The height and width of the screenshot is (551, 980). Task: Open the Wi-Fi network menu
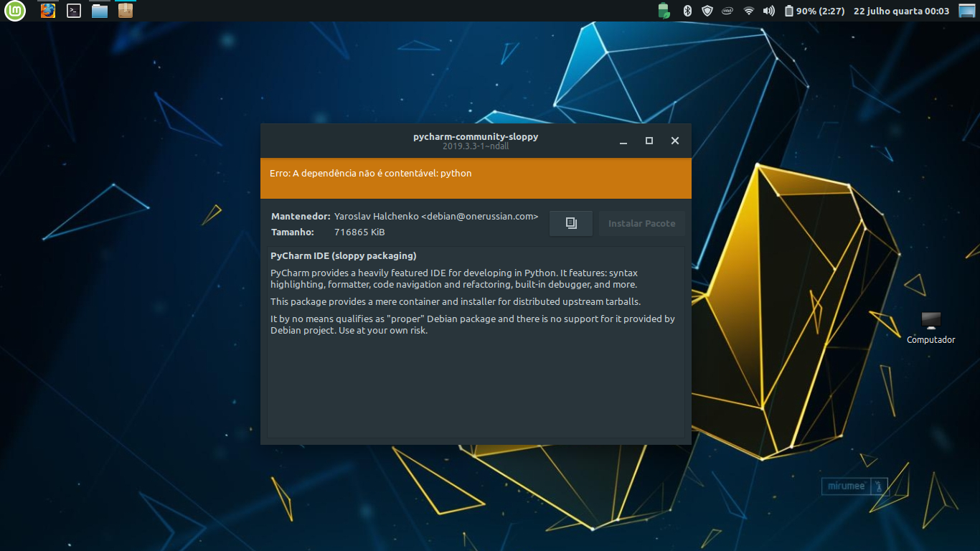(749, 11)
